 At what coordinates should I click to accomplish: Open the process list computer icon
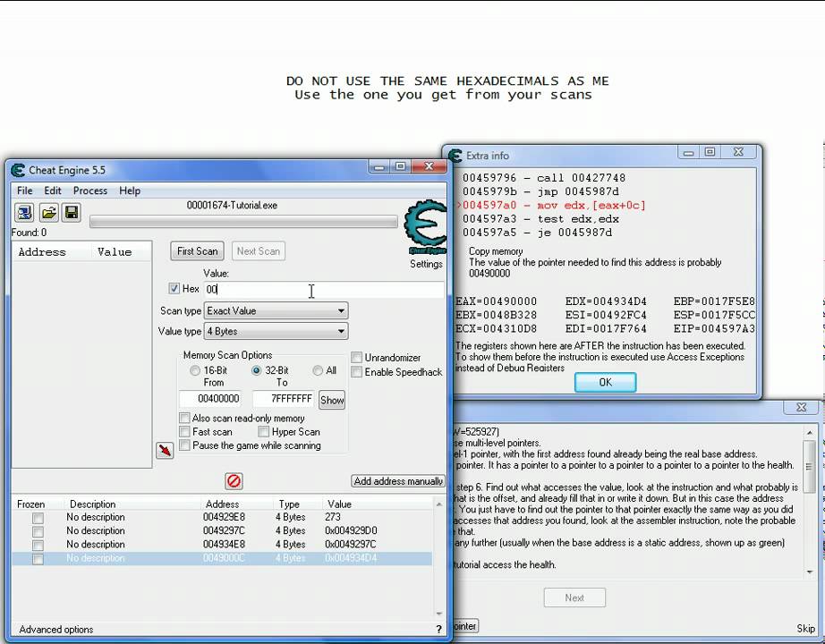(24, 213)
